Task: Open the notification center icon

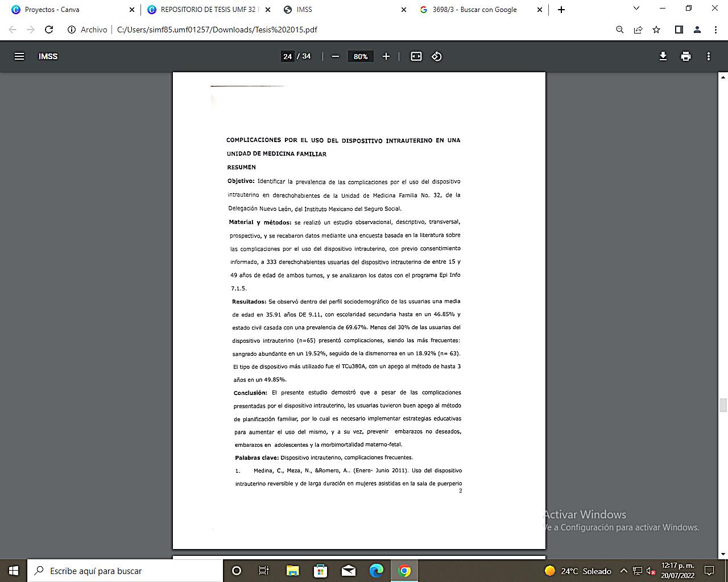Action: click(x=709, y=571)
